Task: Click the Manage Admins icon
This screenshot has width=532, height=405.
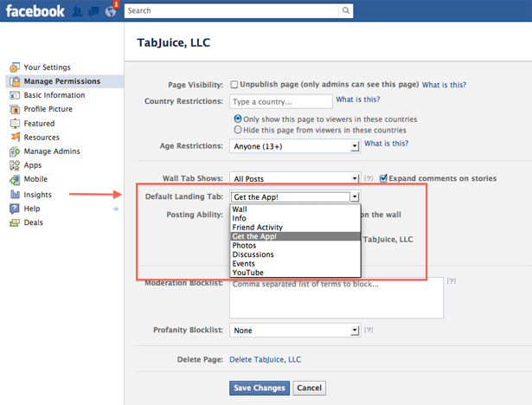Action: click(x=15, y=151)
